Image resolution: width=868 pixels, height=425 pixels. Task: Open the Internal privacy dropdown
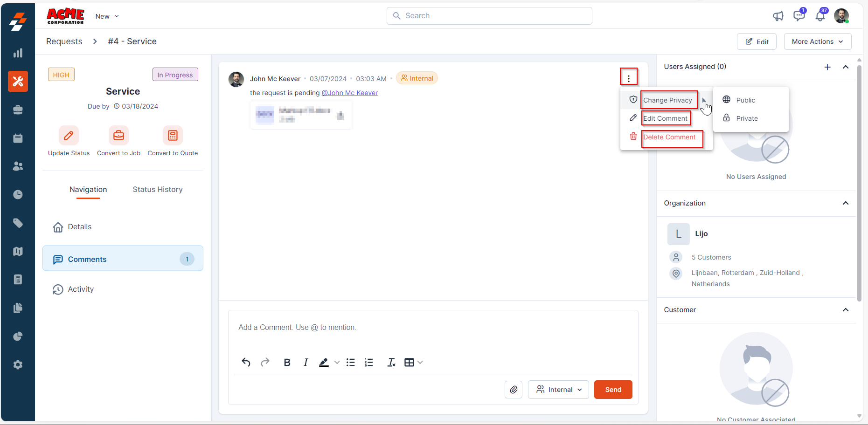coord(558,390)
